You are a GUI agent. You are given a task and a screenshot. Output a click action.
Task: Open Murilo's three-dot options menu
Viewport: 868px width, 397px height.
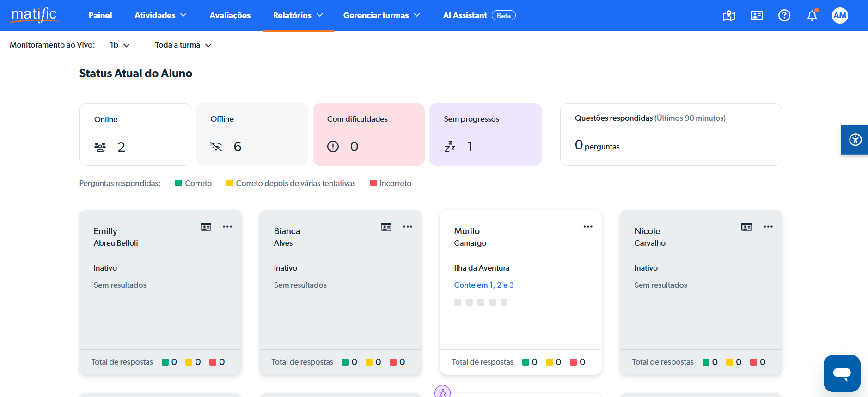point(587,227)
